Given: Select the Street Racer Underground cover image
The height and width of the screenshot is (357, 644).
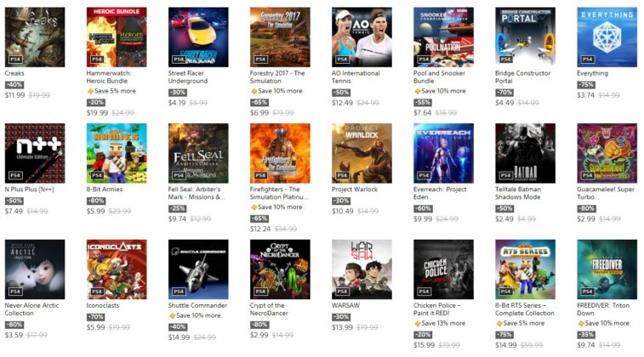Looking at the screenshot, I should click(198, 37).
